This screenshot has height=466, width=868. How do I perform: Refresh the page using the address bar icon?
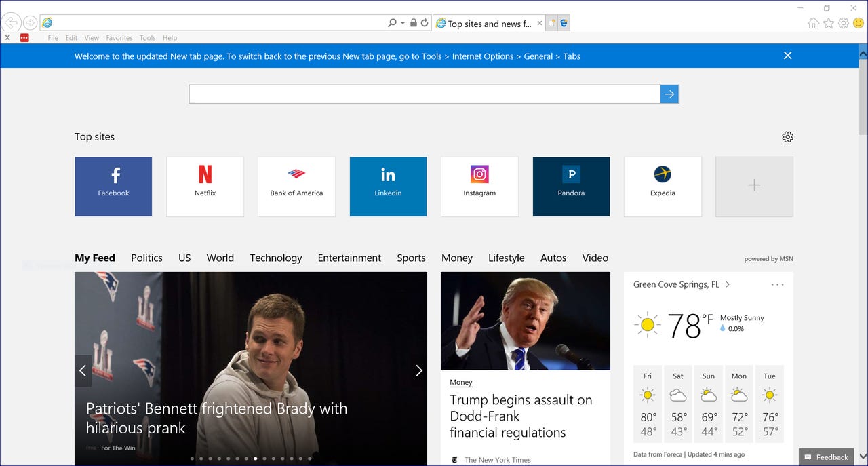pyautogui.click(x=425, y=22)
